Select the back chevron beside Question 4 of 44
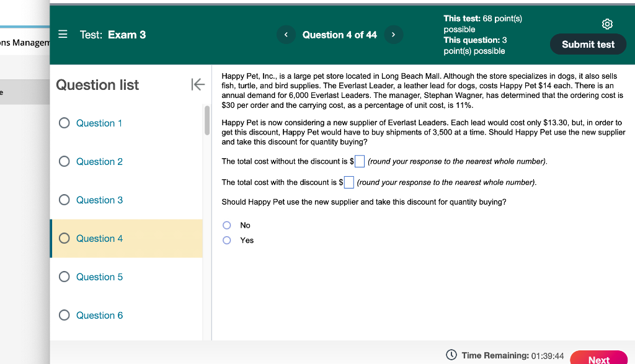Image resolution: width=635 pixels, height=364 pixels. click(286, 35)
